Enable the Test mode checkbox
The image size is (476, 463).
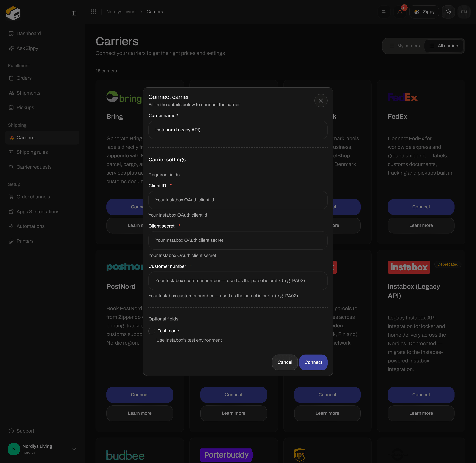[152, 331]
